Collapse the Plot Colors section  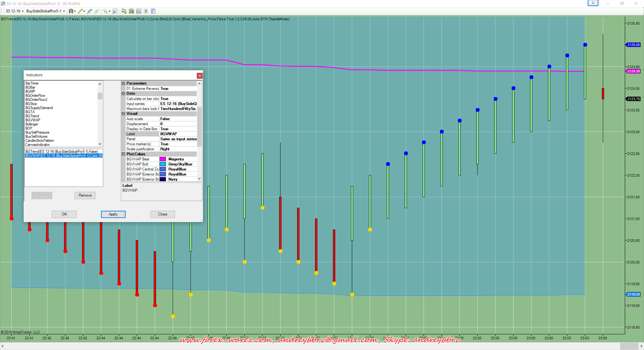123,154
